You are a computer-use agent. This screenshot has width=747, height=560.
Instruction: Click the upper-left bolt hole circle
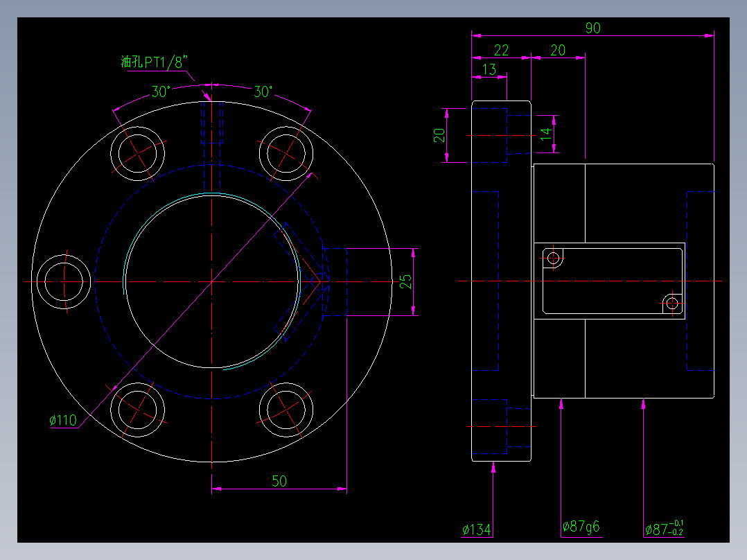(138, 153)
